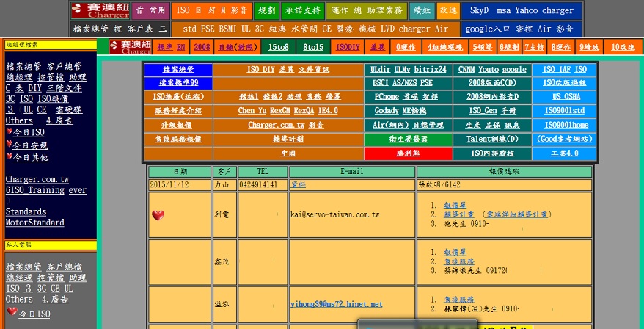This screenshot has width=644, height=329.
Task: Open the ISO9001home link
Action: click(566, 125)
